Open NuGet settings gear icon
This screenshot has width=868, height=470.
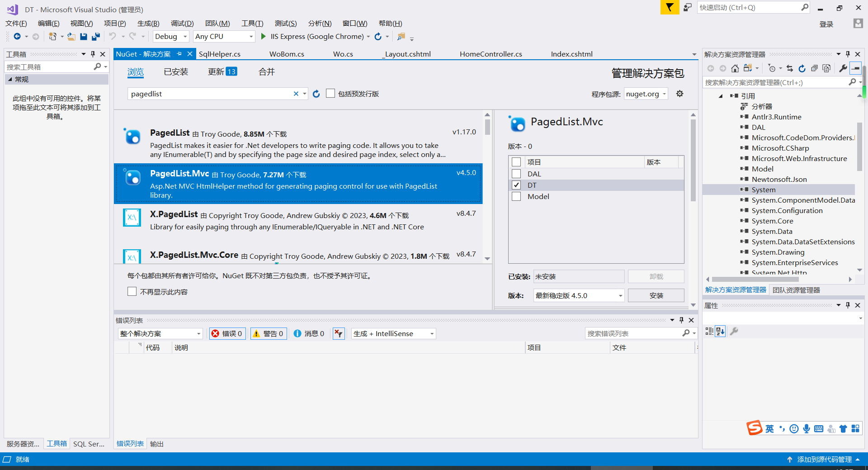point(679,94)
